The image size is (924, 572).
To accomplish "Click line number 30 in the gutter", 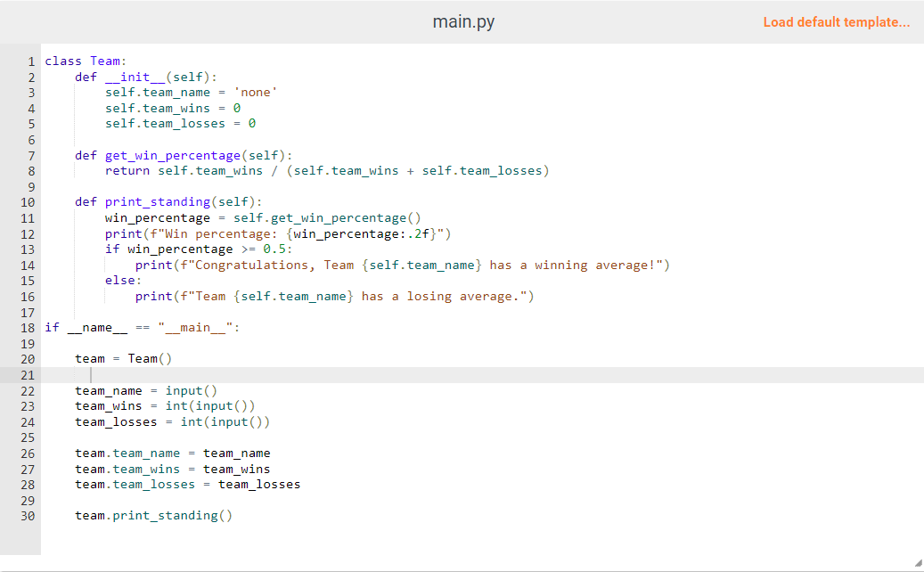I will 28,515.
